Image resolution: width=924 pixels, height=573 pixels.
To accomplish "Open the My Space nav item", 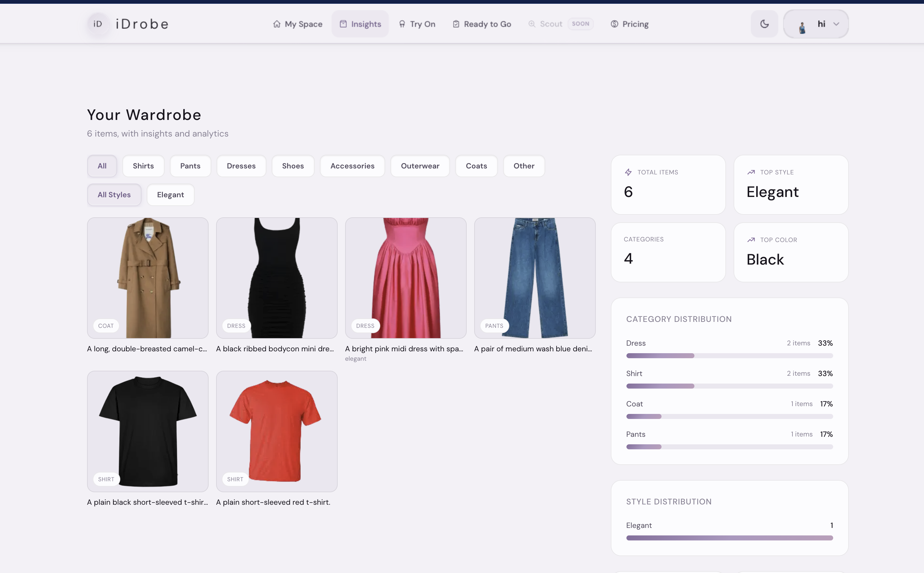I will pos(298,24).
